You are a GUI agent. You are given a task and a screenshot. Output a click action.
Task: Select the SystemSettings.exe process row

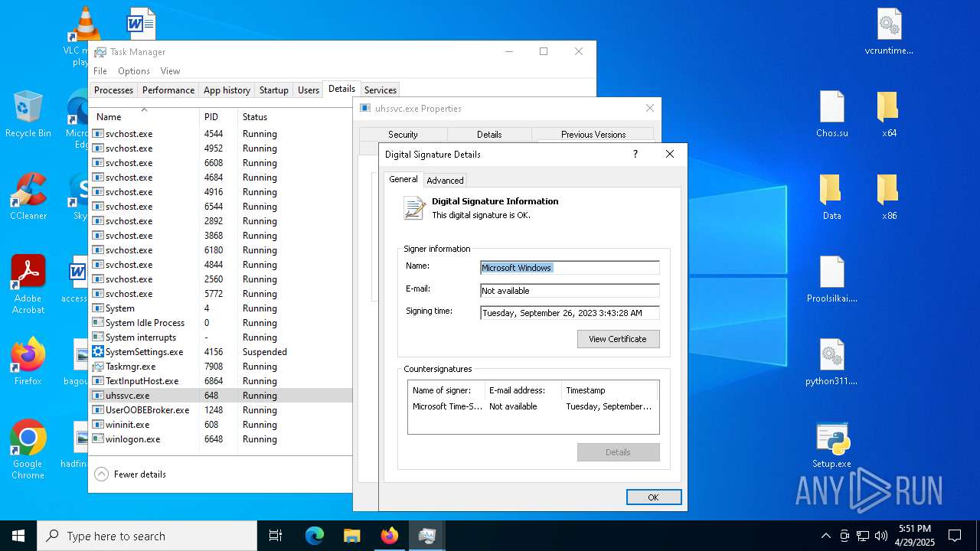220,352
